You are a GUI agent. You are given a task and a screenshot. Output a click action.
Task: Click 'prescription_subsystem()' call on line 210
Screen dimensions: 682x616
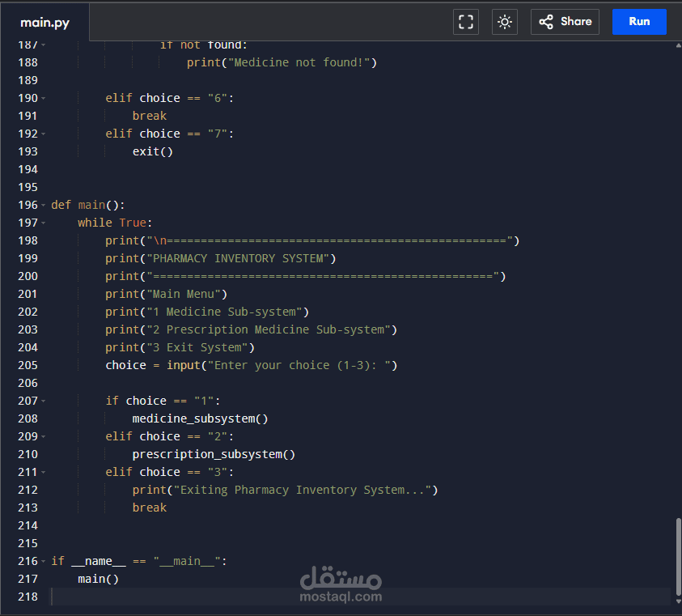[x=214, y=454]
